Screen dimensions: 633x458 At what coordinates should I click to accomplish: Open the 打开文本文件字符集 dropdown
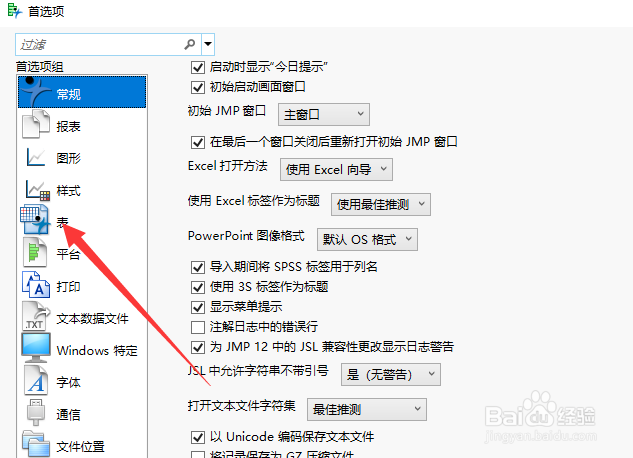(x=367, y=410)
